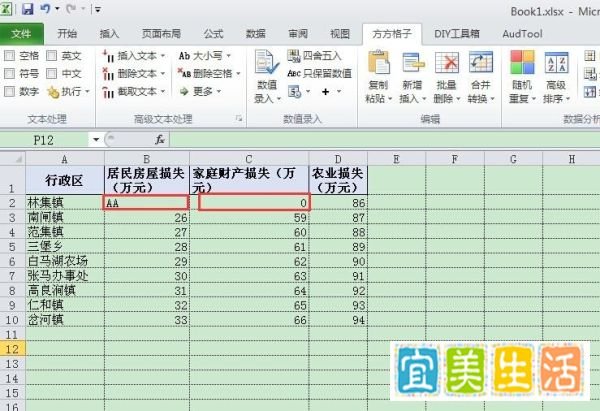The height and width of the screenshot is (411, 600).
Task: Select cell B7 with value 30
Action: 147,276
